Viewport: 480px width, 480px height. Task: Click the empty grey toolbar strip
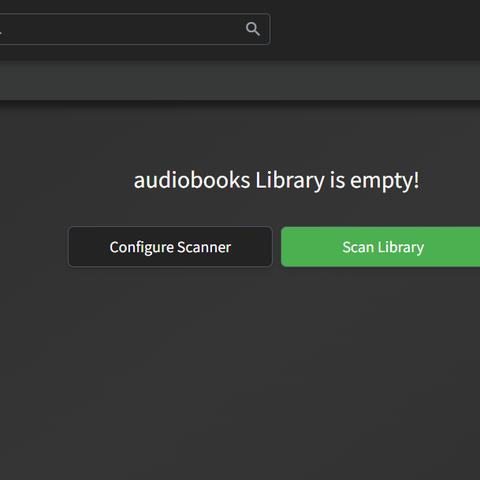240,81
